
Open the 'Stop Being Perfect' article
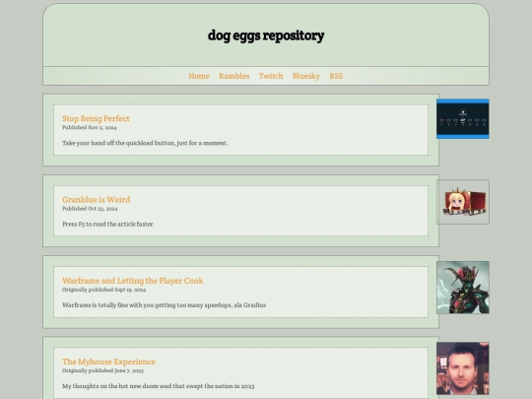tap(96, 118)
